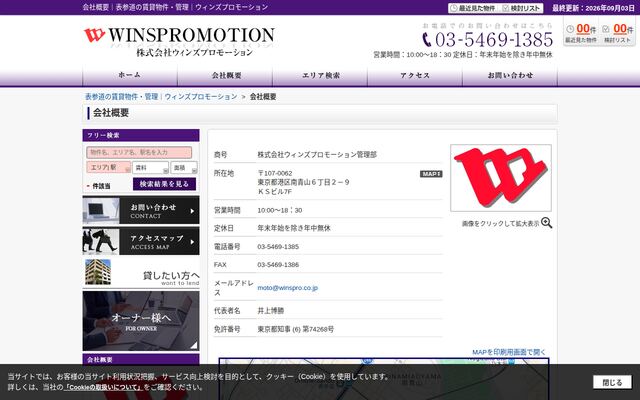
Task: Click the table phone number 03-5469-1385
Action: pyautogui.click(x=278, y=247)
